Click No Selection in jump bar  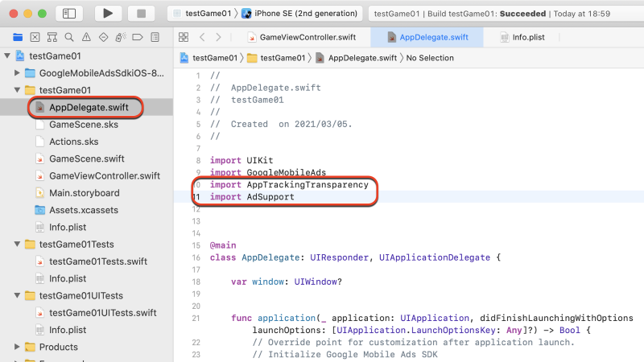coord(430,58)
